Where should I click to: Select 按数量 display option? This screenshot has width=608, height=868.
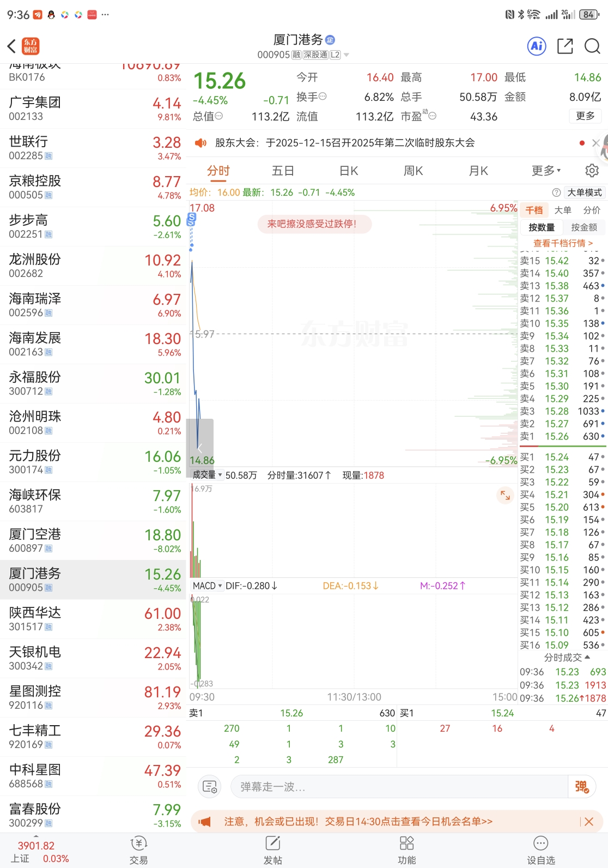pyautogui.click(x=541, y=227)
